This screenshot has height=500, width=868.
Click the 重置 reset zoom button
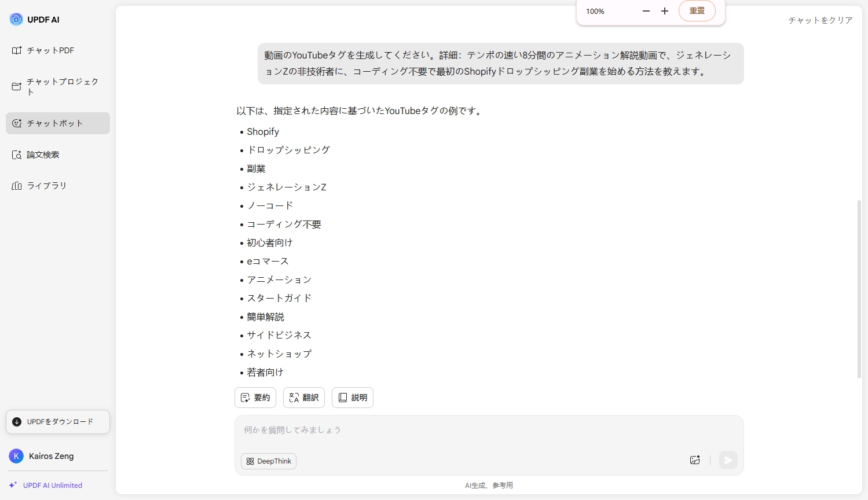[697, 11]
